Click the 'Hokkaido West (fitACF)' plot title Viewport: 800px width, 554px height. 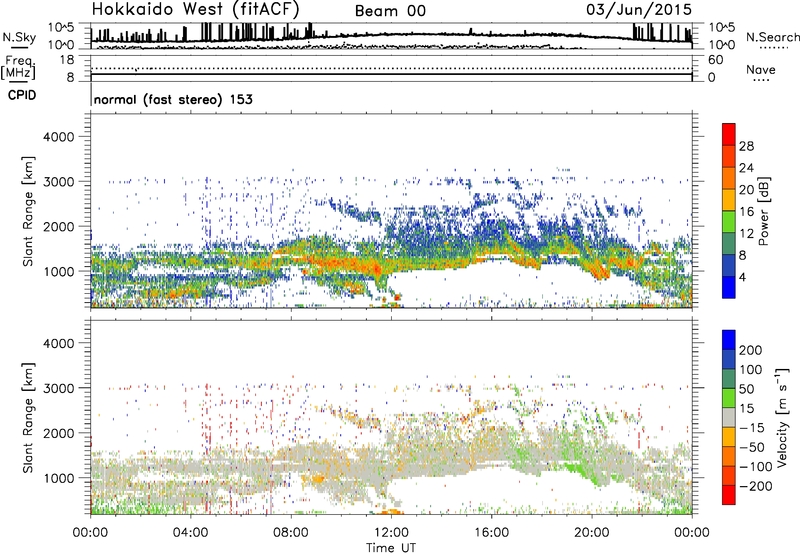[195, 10]
